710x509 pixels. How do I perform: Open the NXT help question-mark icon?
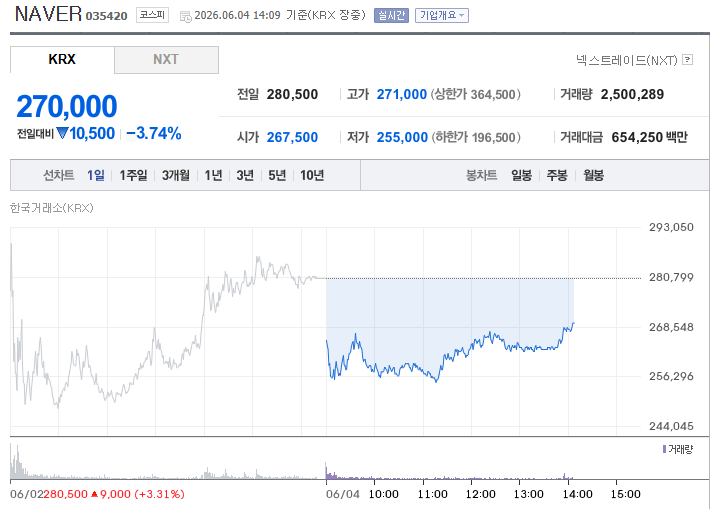[x=687, y=59]
